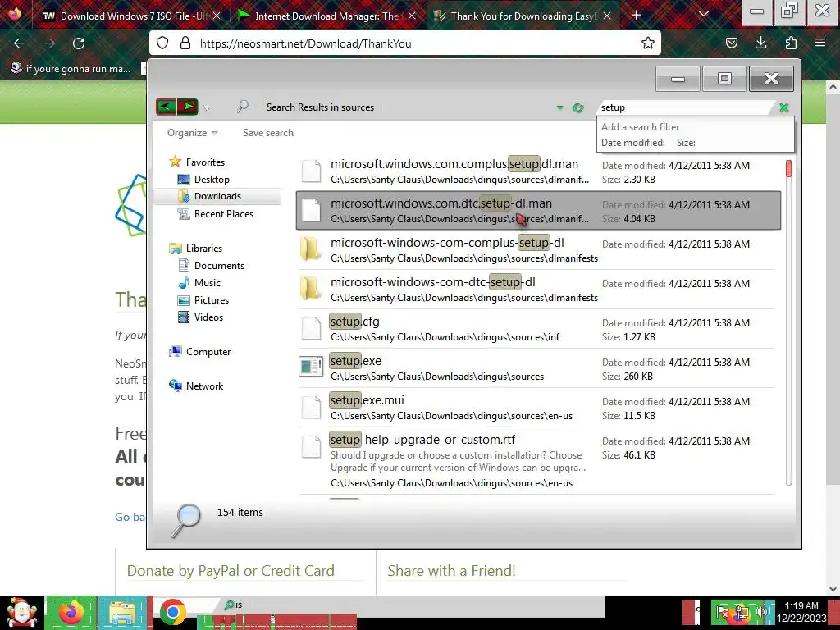Switch to Thank You for Downloading tab

pos(523,16)
